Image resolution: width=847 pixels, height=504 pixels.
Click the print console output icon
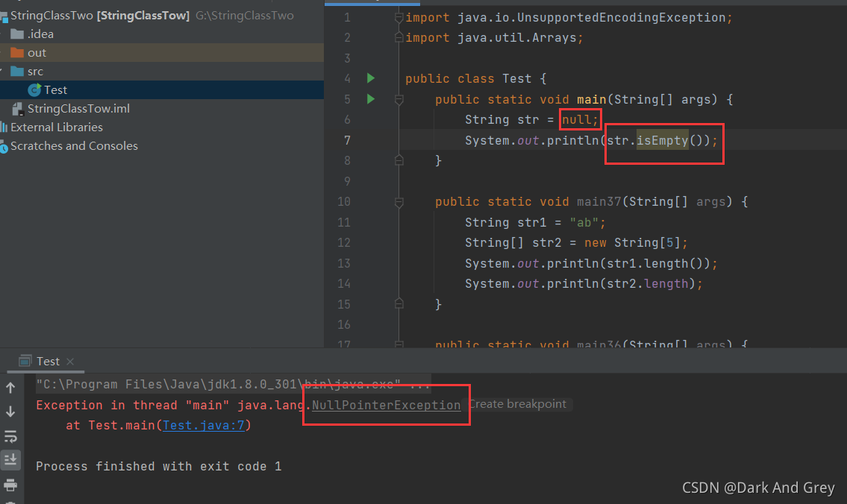[x=10, y=485]
